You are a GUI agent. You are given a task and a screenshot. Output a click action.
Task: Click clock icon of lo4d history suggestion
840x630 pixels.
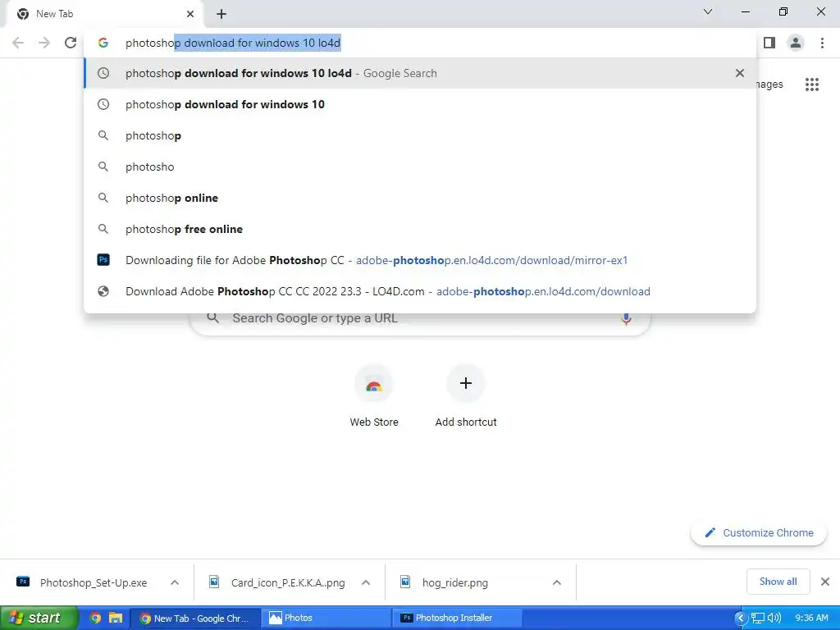pyautogui.click(x=103, y=73)
